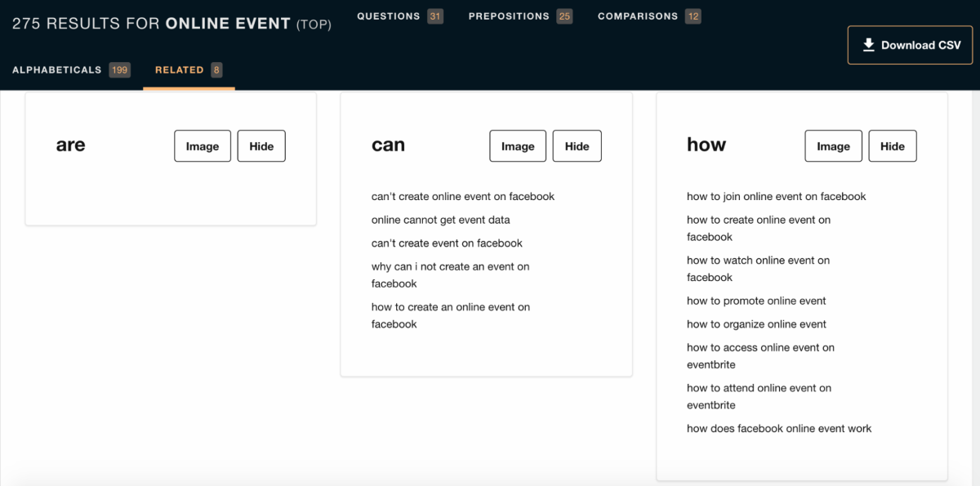Image resolution: width=980 pixels, height=486 pixels.
Task: Switch to the Prepositions tab
Action: (520, 16)
